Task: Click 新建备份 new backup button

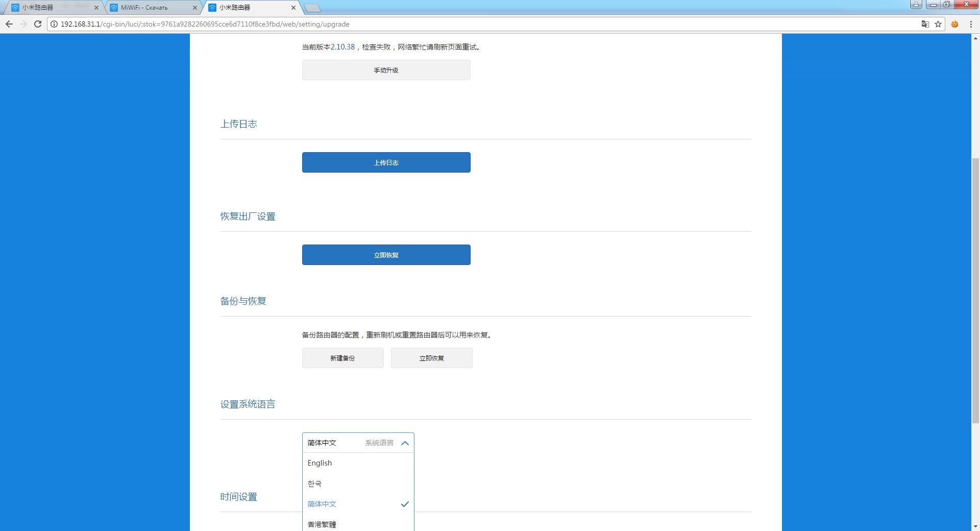Action: 342,358
